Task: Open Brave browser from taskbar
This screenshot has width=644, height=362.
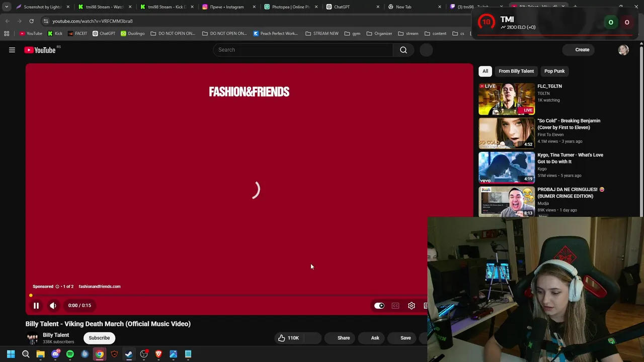Action: point(158,354)
